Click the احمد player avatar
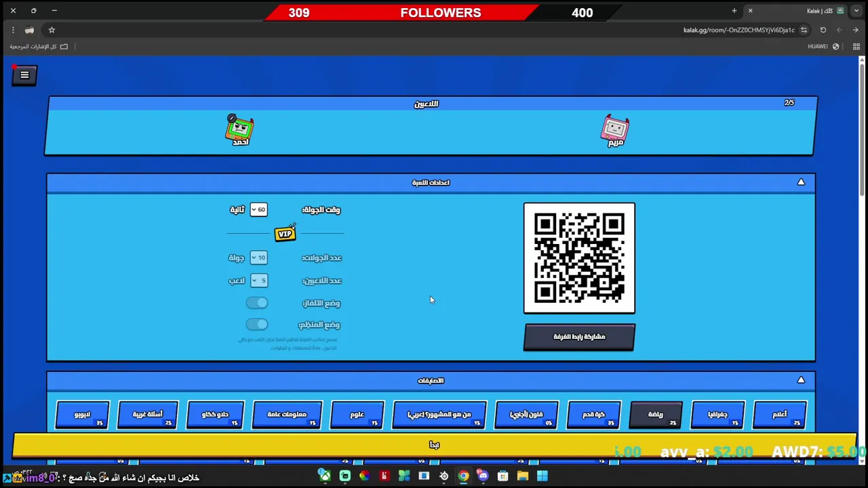 coord(239,130)
